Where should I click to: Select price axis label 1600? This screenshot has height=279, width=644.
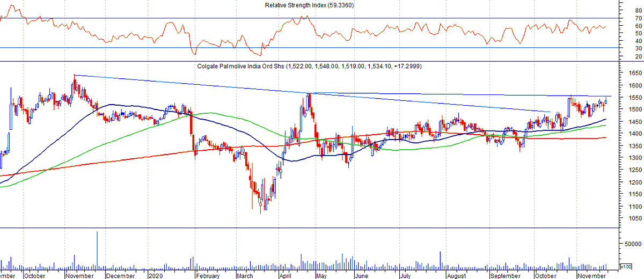(x=635, y=85)
